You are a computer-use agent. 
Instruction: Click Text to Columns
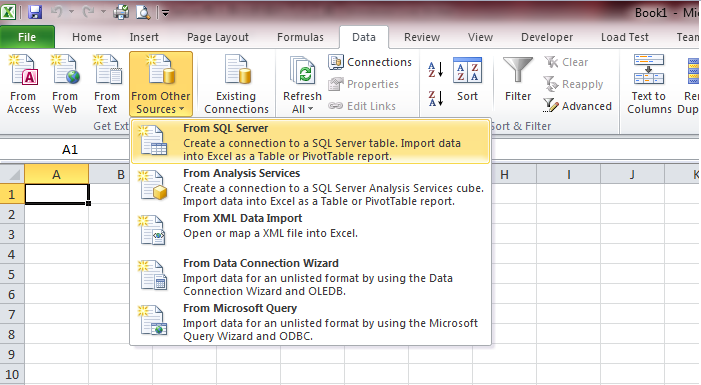[x=649, y=84]
